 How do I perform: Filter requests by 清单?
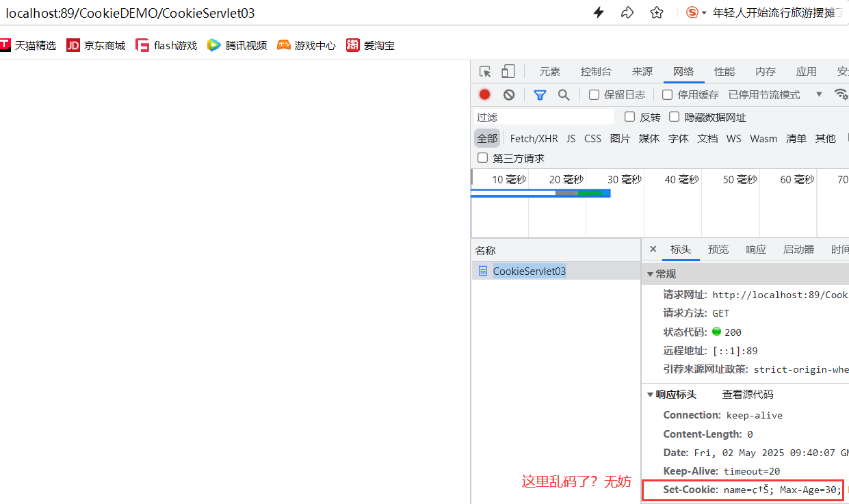coord(796,138)
